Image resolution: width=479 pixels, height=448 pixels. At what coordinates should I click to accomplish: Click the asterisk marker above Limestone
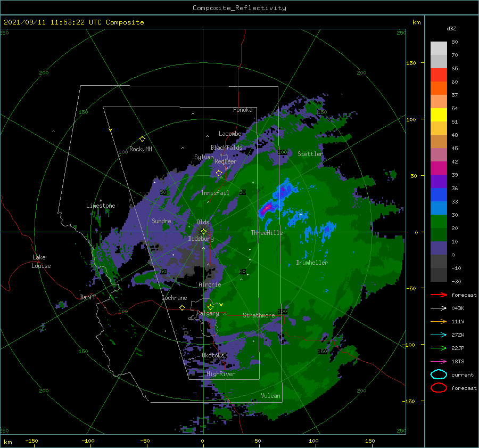(101, 201)
